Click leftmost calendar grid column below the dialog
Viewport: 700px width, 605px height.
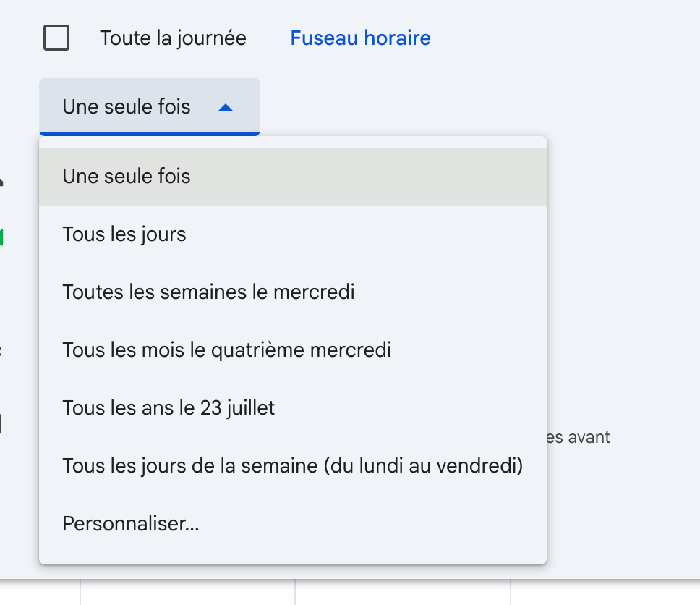pos(187,593)
